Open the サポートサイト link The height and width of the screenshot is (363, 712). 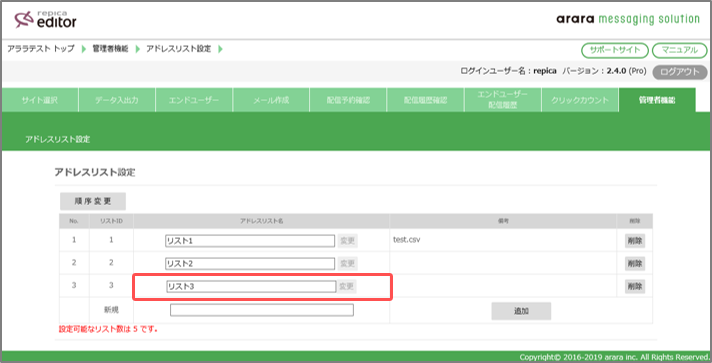(x=615, y=50)
